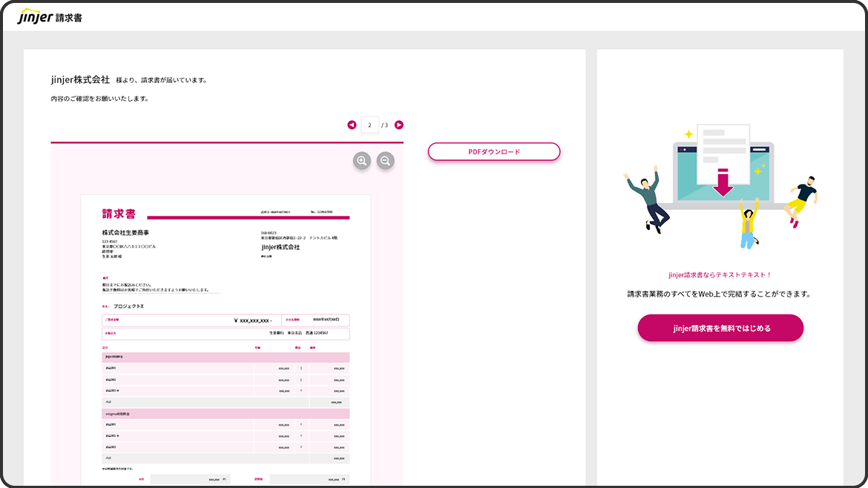Click the page number field showing 2

click(369, 125)
